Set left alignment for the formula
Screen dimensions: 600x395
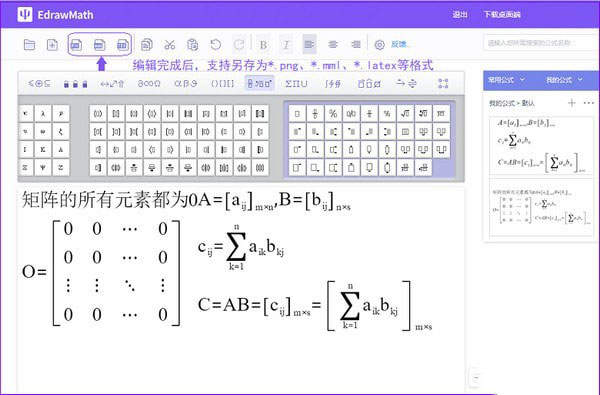pos(309,45)
